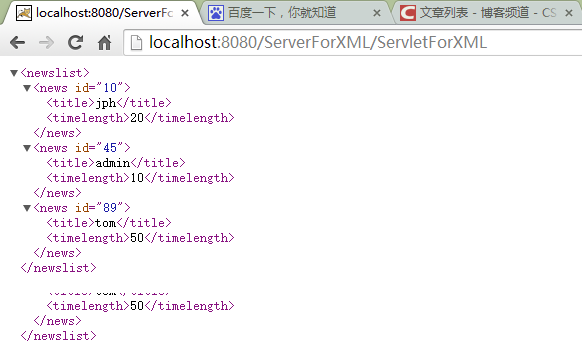The image size is (582, 361).
Task: Close the CSDN 文章列表 tab
Action: (x=569, y=13)
